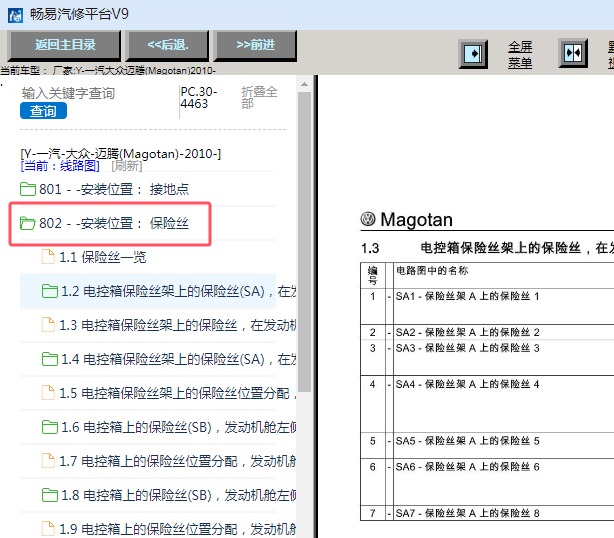Click the 返回主目录 button

pos(65,45)
